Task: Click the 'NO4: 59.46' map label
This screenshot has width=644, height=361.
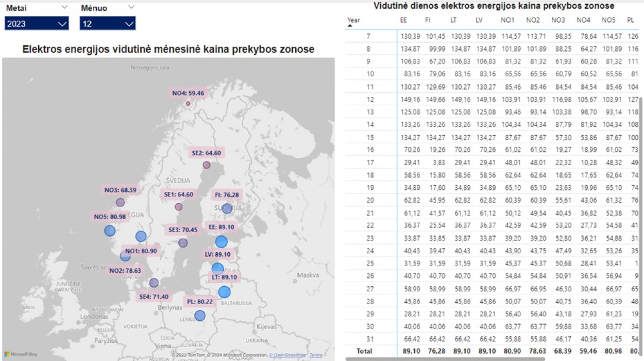Action: (x=188, y=93)
